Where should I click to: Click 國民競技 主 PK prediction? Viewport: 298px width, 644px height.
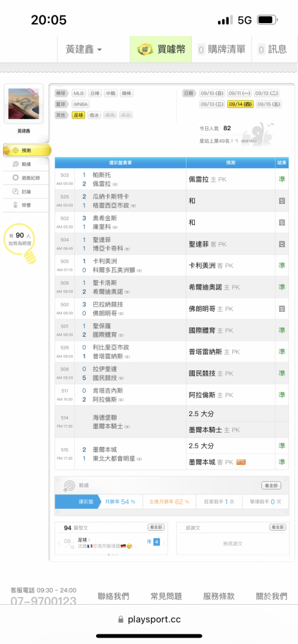pyautogui.click(x=211, y=374)
